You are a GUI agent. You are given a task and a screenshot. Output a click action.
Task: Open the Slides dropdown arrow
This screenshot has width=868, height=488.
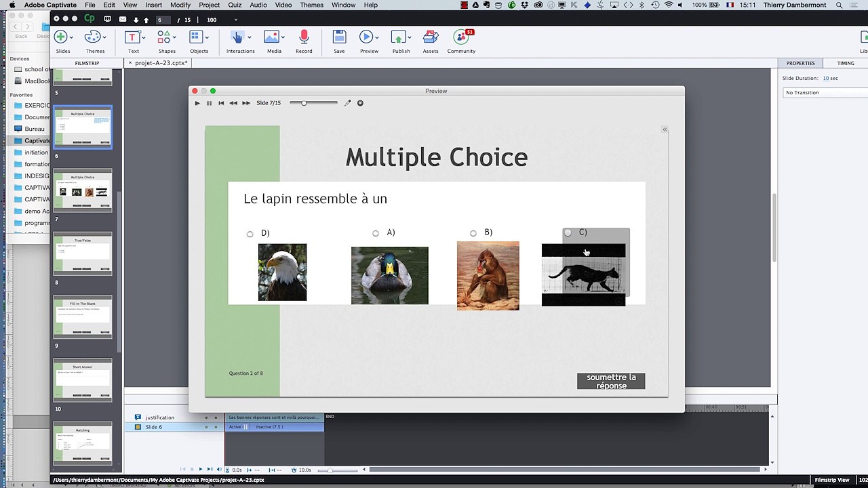(73, 37)
